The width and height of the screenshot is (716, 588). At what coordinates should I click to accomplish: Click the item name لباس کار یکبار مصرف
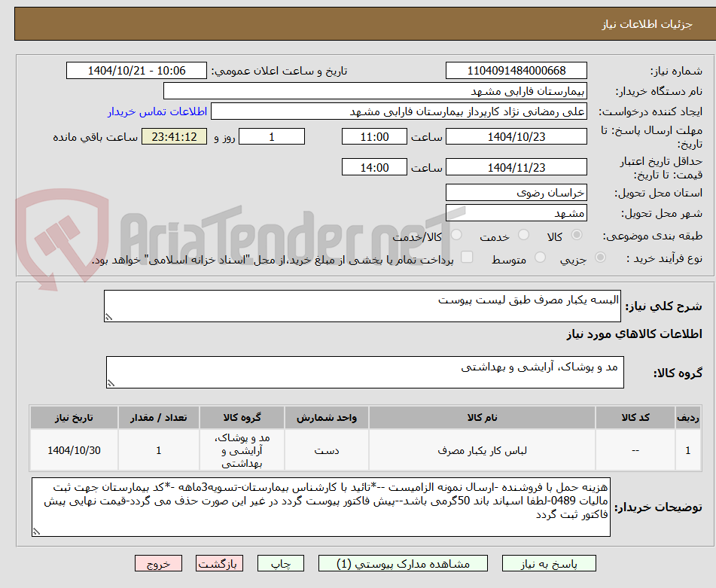pyautogui.click(x=482, y=450)
